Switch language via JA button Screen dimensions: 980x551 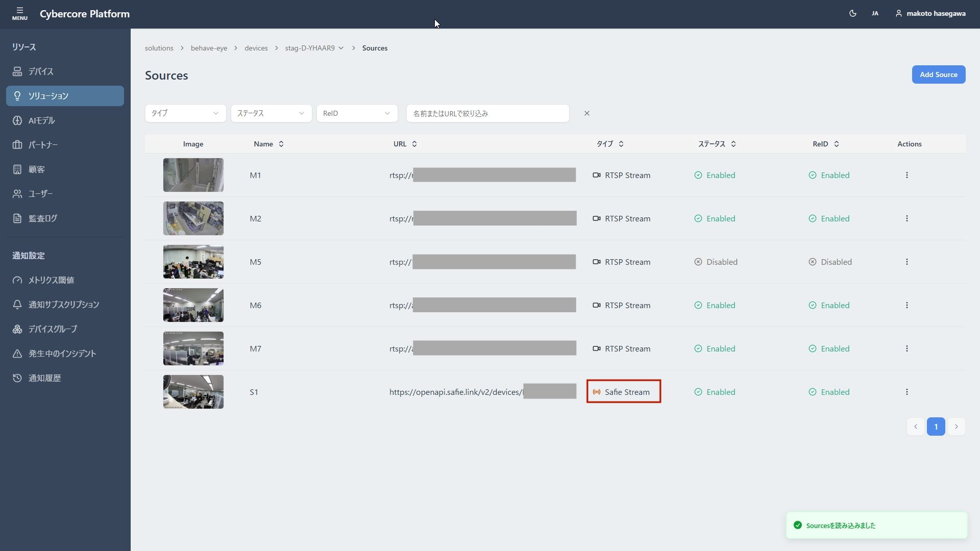click(x=875, y=14)
